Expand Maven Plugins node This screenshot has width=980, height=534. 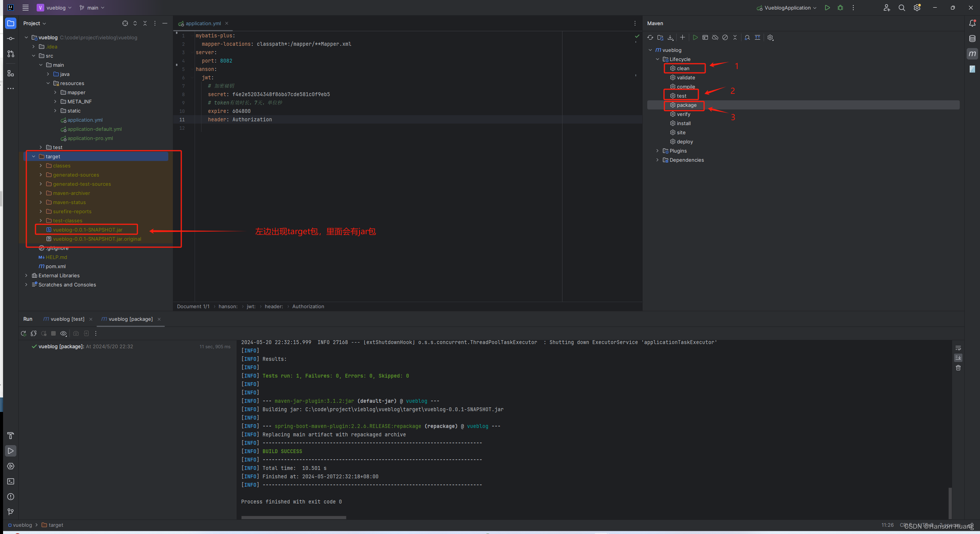[x=658, y=151]
